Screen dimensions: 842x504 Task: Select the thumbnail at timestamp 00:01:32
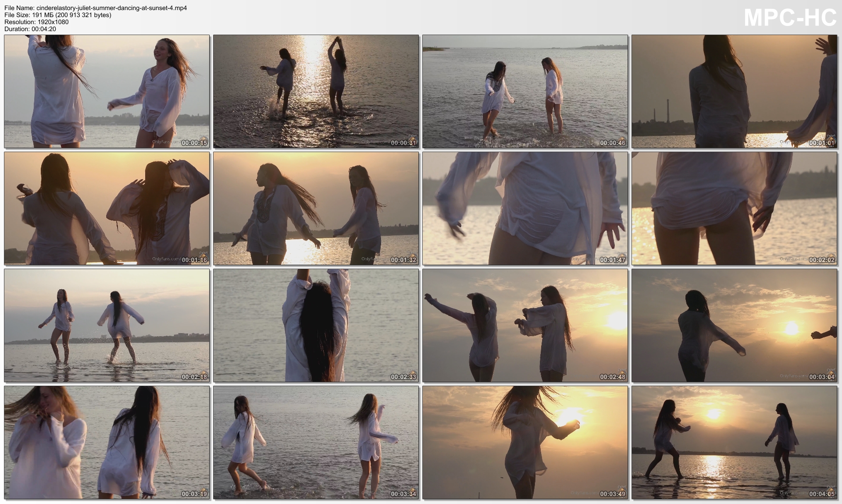coord(316,209)
